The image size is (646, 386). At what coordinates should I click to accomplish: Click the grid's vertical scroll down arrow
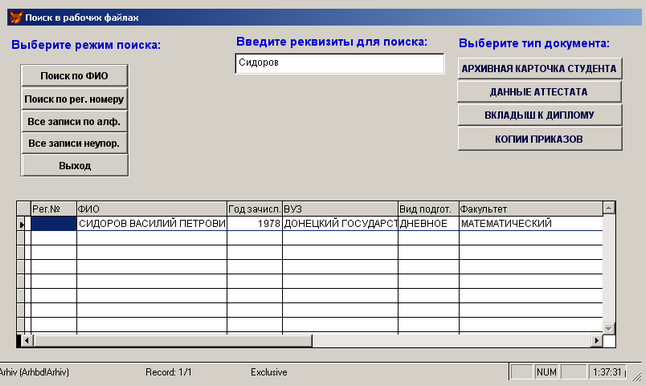click(x=609, y=328)
